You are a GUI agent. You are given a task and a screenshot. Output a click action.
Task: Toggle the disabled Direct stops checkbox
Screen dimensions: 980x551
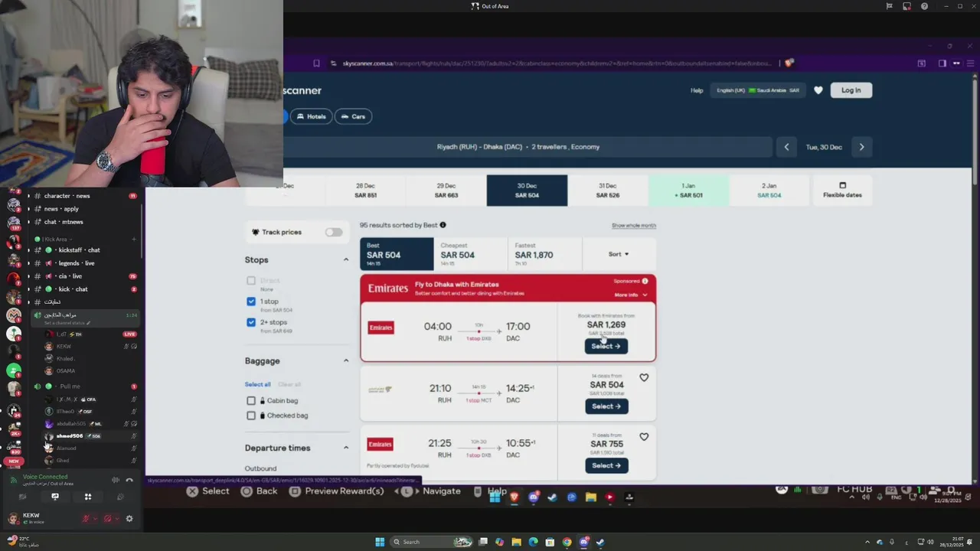pyautogui.click(x=251, y=281)
